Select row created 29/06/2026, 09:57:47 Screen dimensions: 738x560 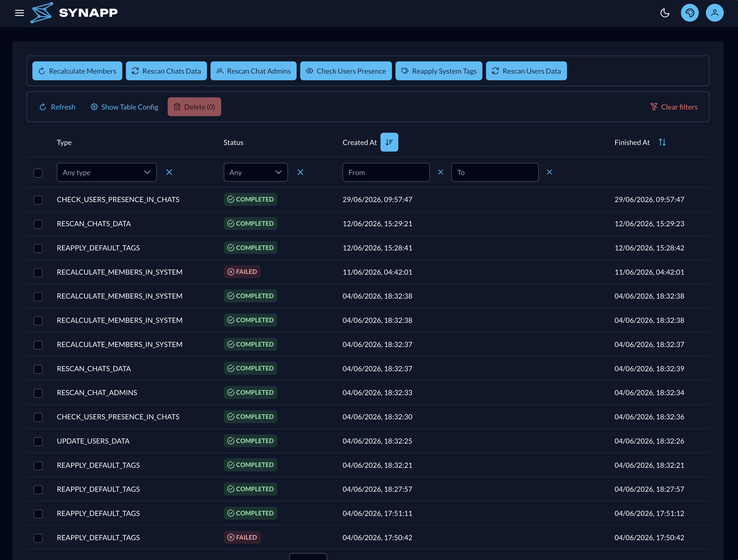(x=38, y=200)
